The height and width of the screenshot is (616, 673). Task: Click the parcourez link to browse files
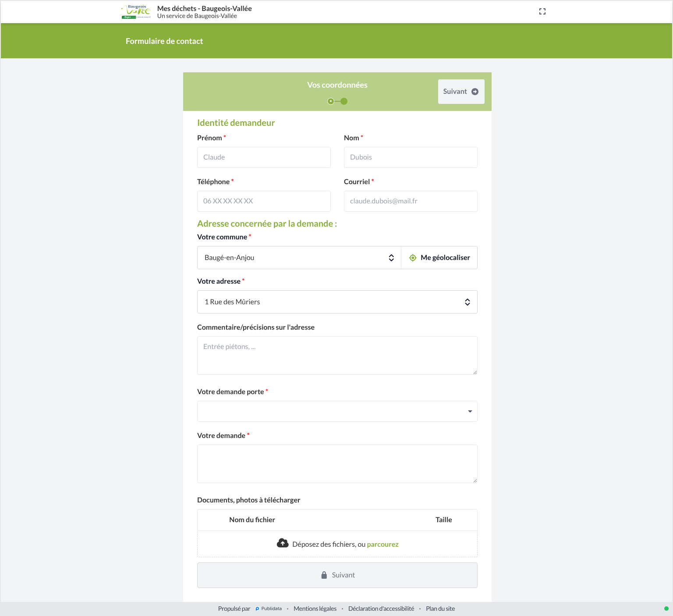pyautogui.click(x=383, y=544)
